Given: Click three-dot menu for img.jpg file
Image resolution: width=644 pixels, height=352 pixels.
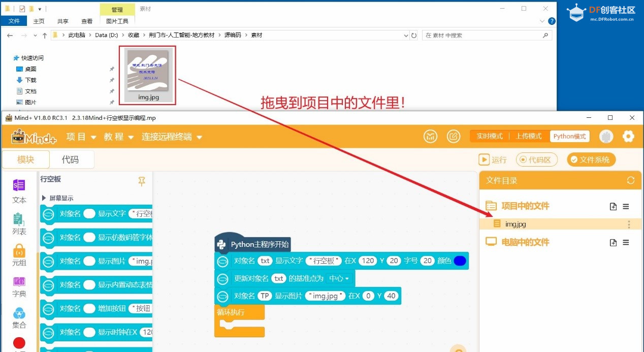Looking at the screenshot, I should coord(629,224).
